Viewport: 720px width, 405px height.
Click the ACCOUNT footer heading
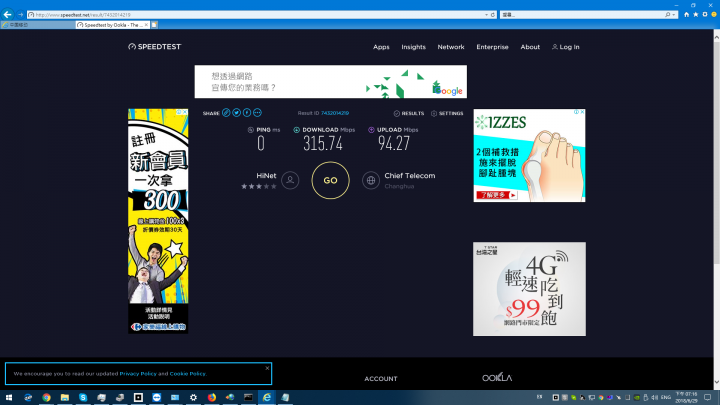pos(381,379)
